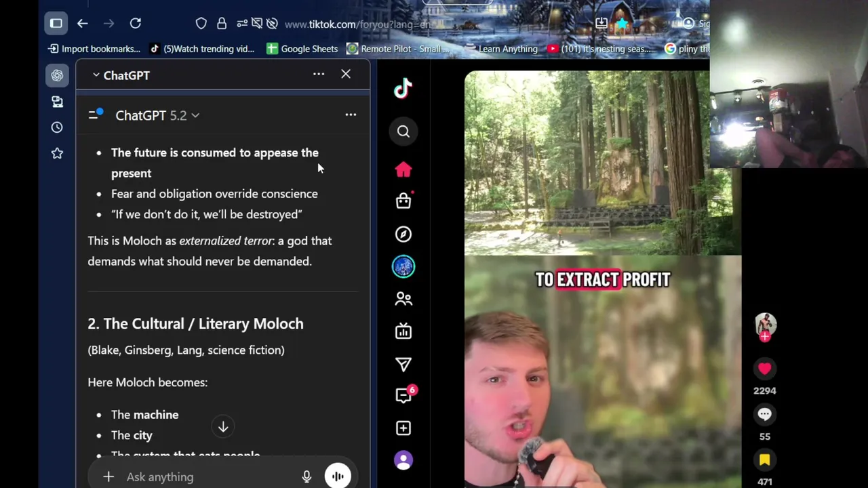868x488 pixels.
Task: Open the Remote Pilot bookmark
Action: [x=398, y=49]
